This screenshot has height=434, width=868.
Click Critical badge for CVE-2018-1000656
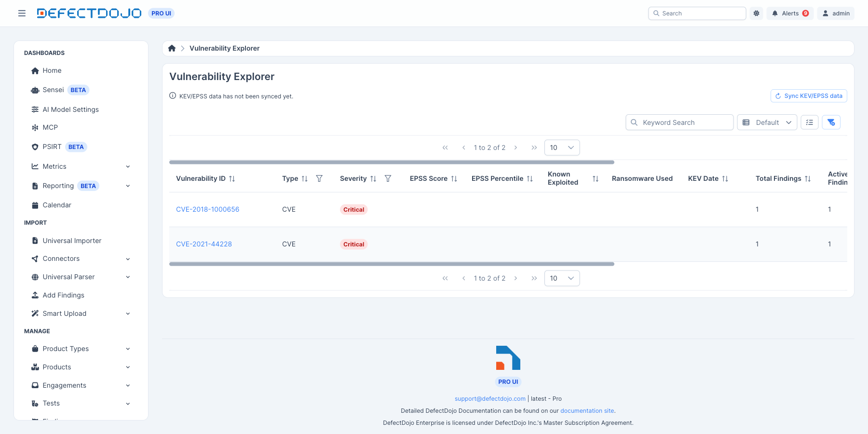[x=354, y=209]
